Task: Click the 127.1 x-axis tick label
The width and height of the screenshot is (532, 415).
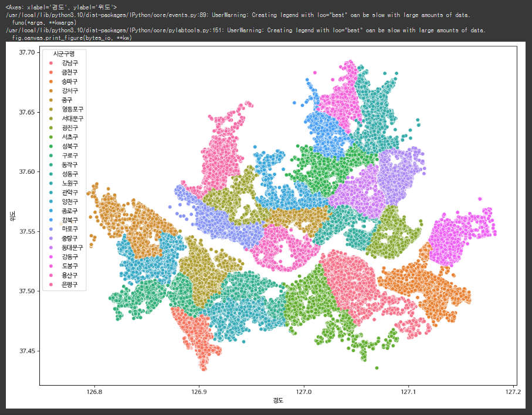Action: tap(408, 392)
